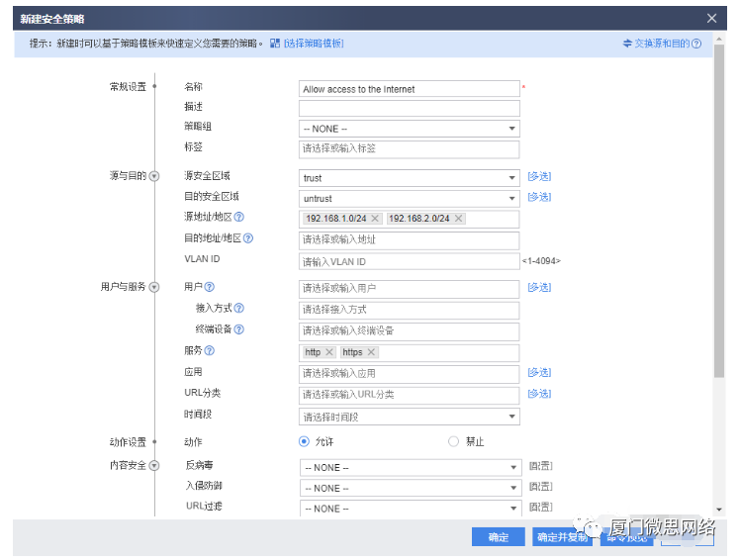The width and height of the screenshot is (739, 560).
Task: Click the 目的地址/地区 input field
Action: [x=410, y=240]
